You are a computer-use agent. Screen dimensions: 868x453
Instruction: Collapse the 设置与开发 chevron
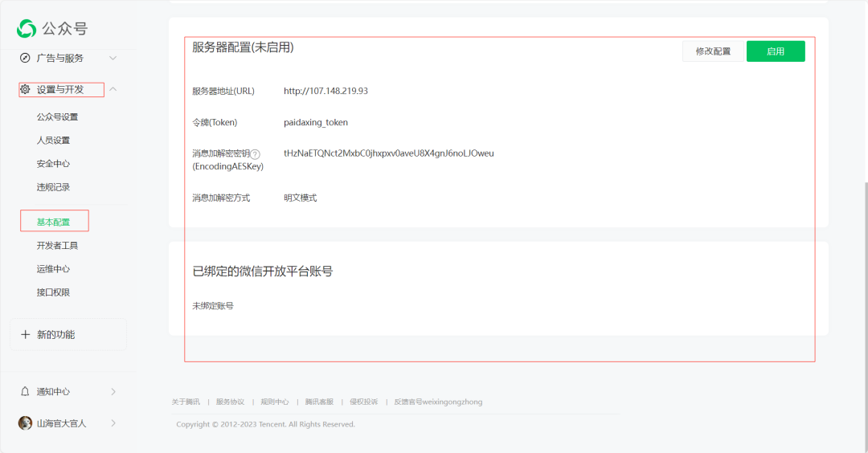point(113,89)
